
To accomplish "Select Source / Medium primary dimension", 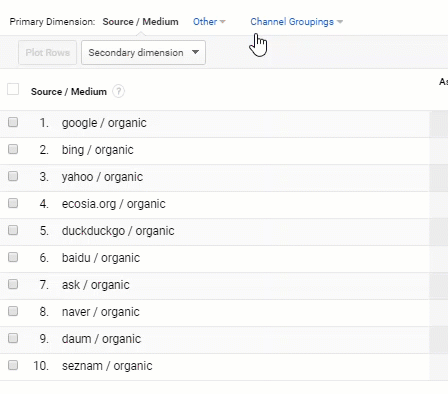I will [140, 22].
